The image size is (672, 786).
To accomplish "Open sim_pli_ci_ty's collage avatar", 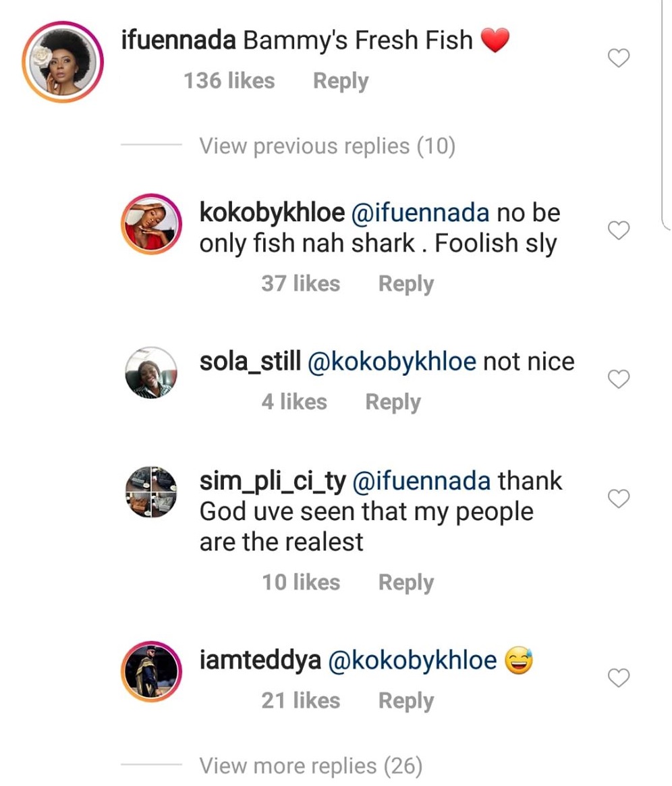I will [151, 492].
